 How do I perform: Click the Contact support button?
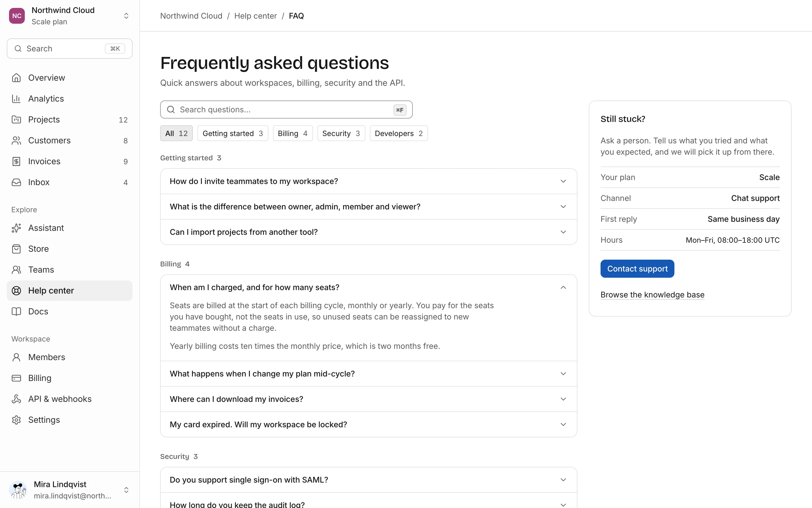(x=637, y=269)
